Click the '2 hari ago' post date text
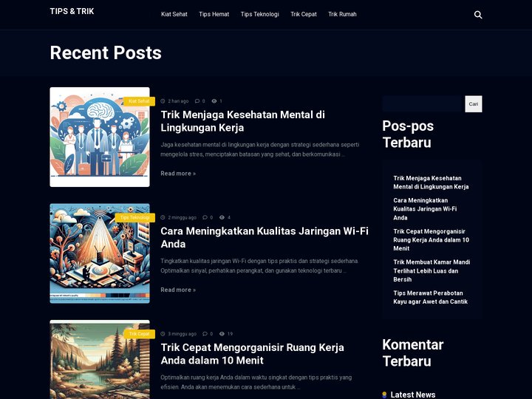 178,101
